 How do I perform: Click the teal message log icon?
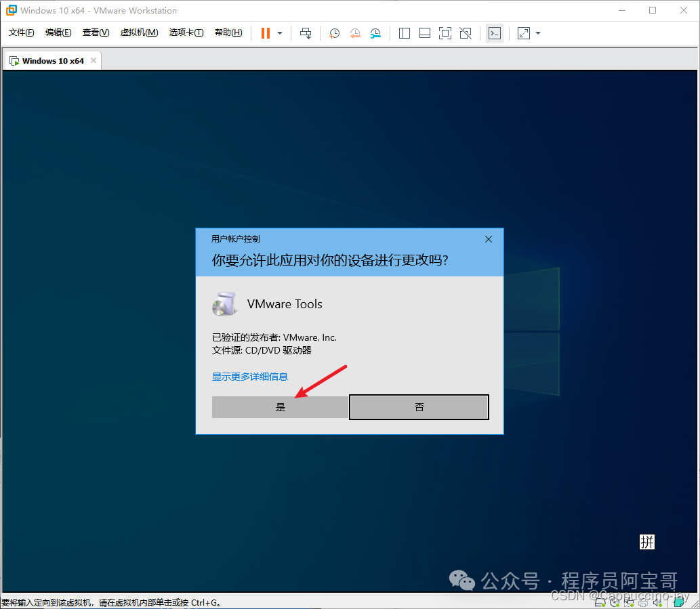678,602
